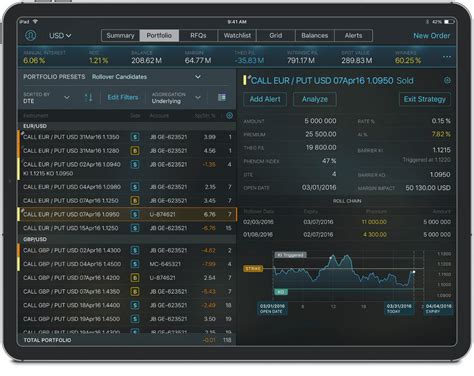Open the Balances tab
This screenshot has height=376, width=474.
pos(314,36)
